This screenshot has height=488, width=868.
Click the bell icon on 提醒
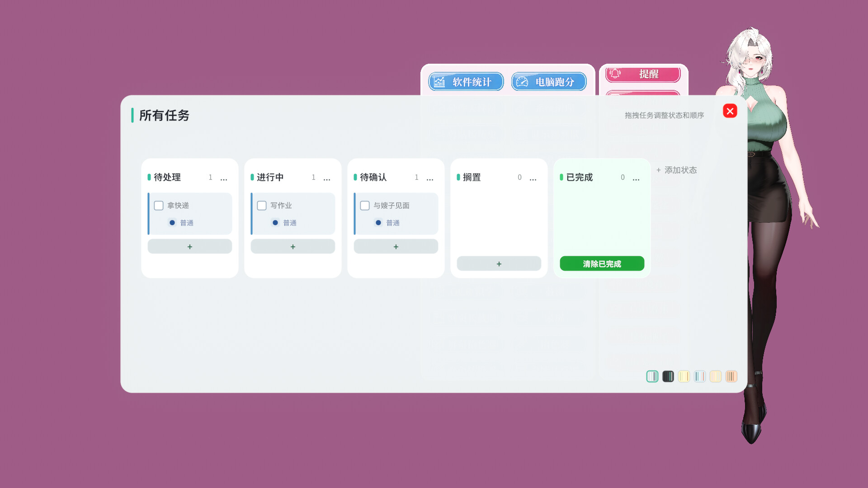click(x=615, y=74)
